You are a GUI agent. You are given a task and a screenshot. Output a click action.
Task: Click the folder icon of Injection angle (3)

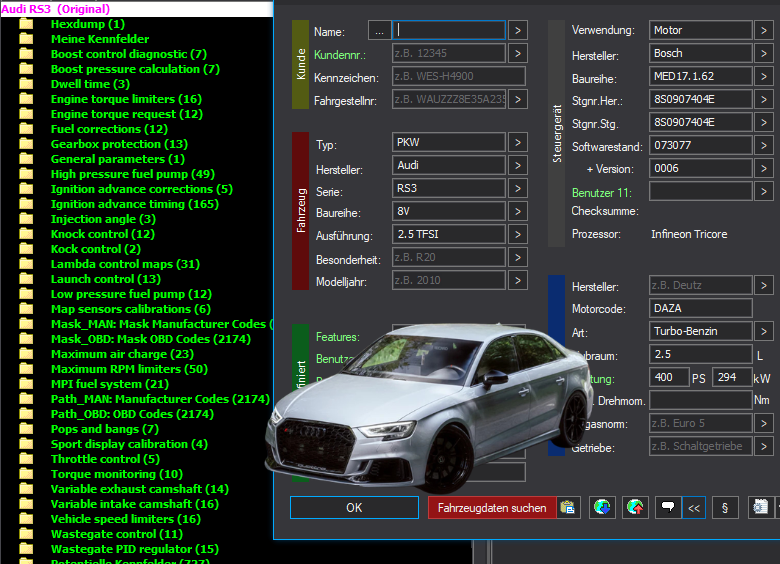(26, 219)
